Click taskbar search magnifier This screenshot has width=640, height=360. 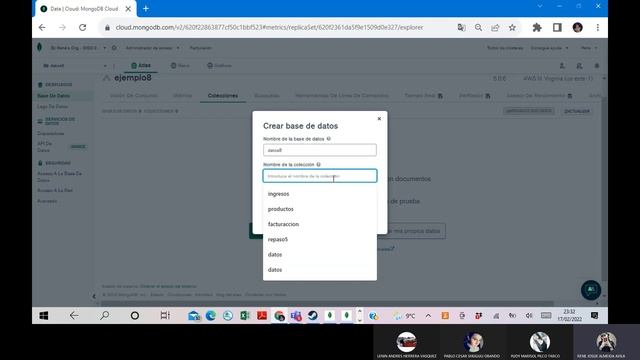(105, 316)
